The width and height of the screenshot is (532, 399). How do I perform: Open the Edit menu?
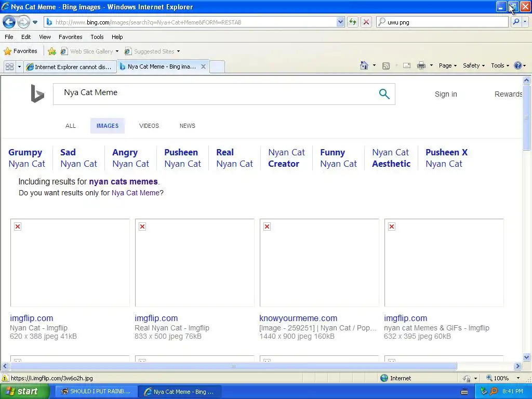[26, 37]
